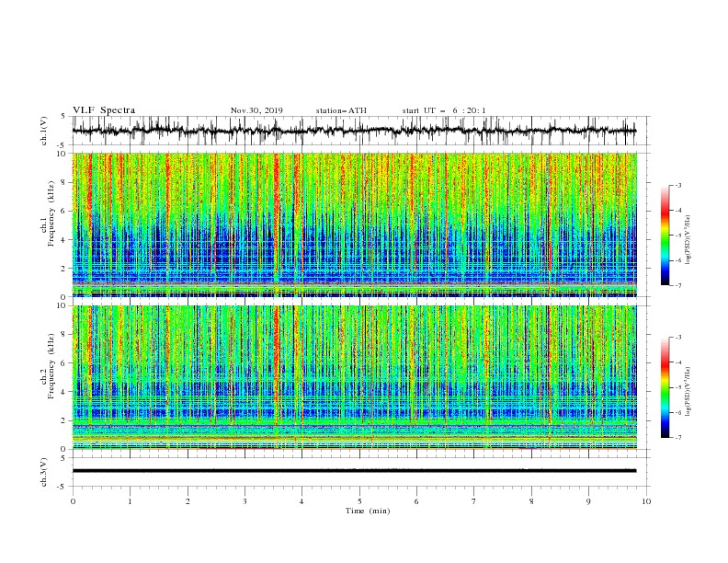
Task: Click the "0" tick on the time axis
Action: tap(73, 501)
